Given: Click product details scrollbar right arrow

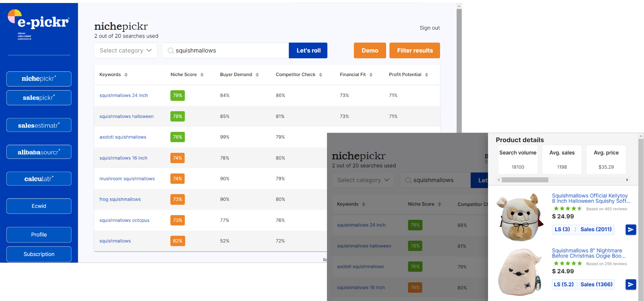Looking at the screenshot, I should pyautogui.click(x=627, y=180).
